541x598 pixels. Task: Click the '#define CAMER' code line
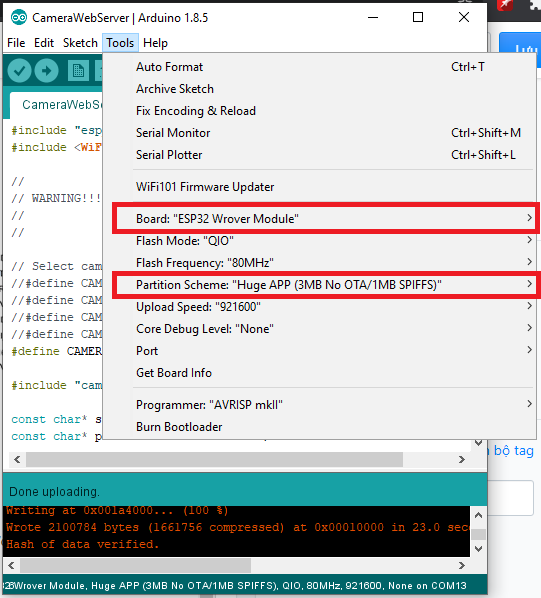pos(56,351)
